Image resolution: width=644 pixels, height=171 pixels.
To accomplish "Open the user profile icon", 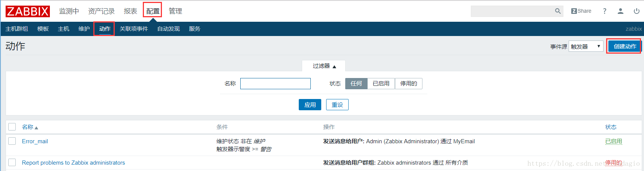I will point(620,11).
